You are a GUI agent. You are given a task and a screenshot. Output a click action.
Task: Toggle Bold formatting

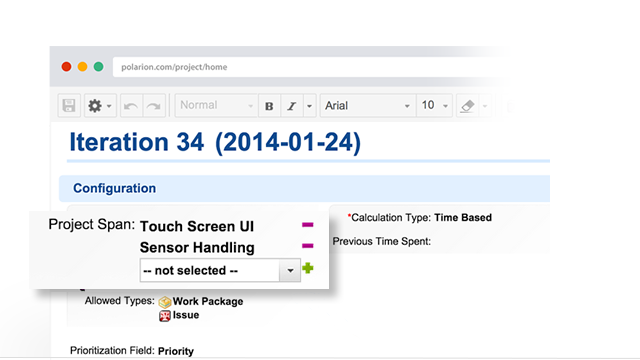click(x=269, y=106)
